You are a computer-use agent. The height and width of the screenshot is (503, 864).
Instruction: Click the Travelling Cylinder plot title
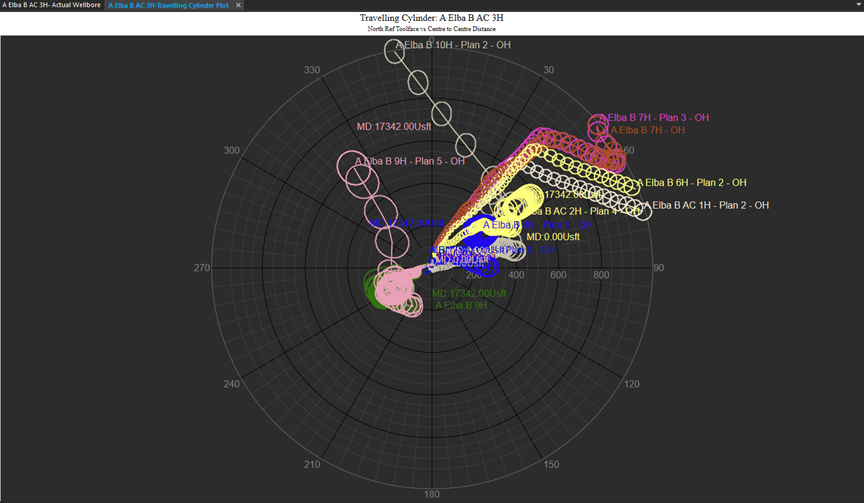(431, 18)
